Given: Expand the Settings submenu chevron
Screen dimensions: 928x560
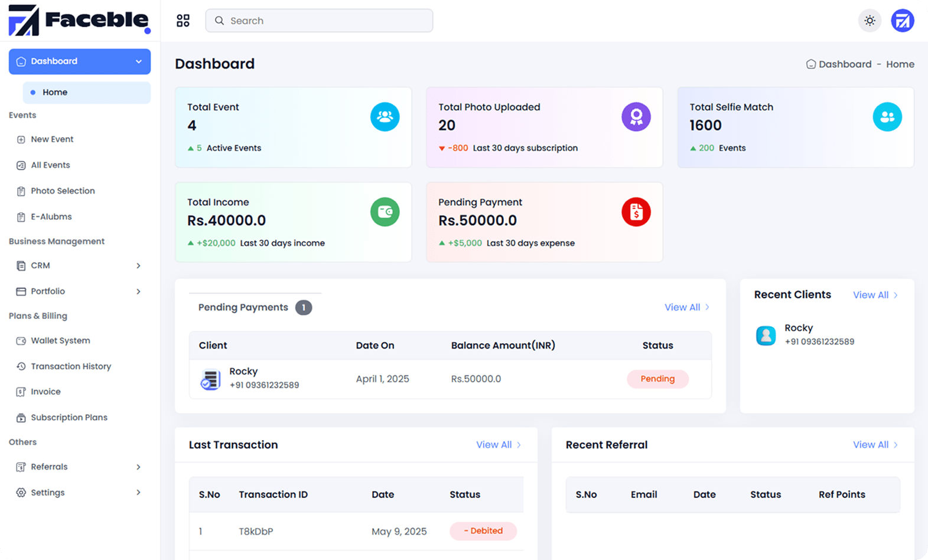Looking at the screenshot, I should (x=138, y=493).
